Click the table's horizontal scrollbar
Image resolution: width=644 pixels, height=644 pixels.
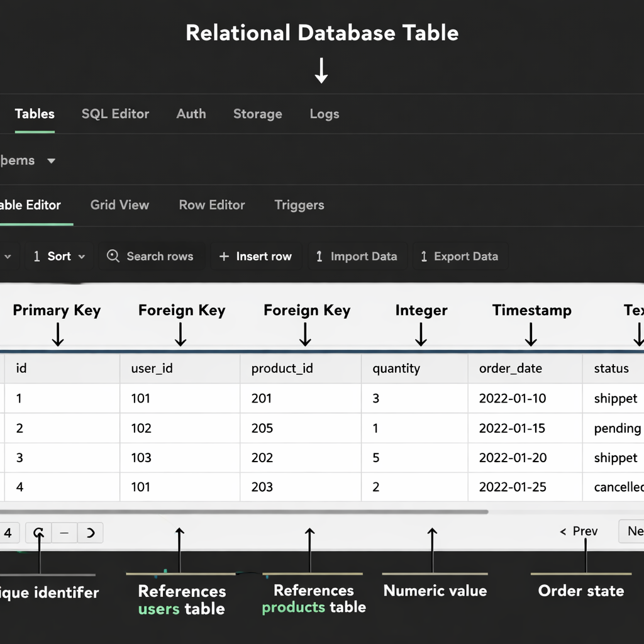tap(244, 512)
